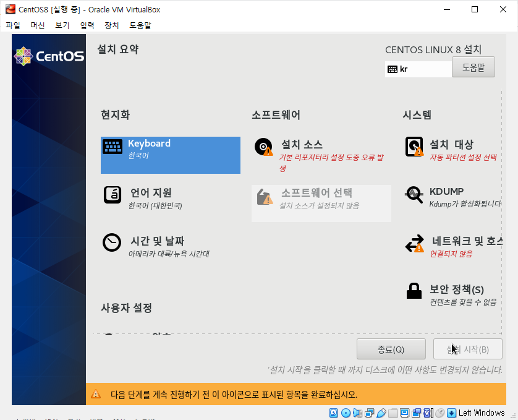Click the 소프트웨어 선택 title text
This screenshot has height=420, width=518.
point(316,192)
